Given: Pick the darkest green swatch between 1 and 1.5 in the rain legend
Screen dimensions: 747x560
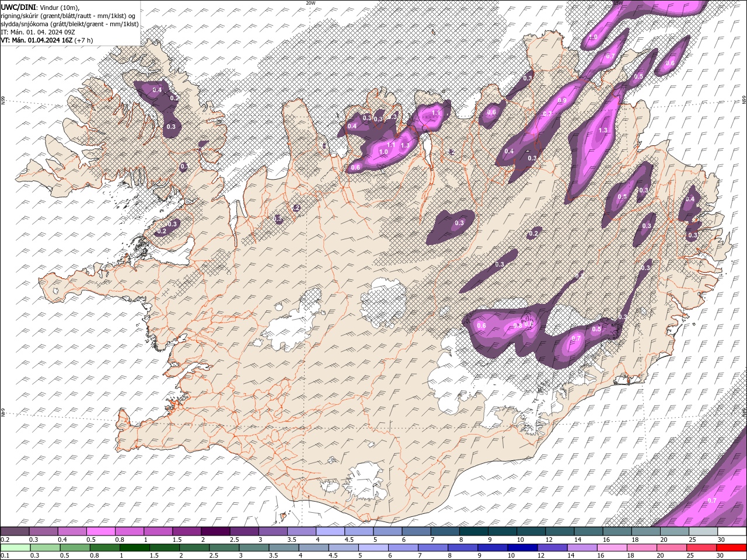Looking at the screenshot, I should pos(134,548).
